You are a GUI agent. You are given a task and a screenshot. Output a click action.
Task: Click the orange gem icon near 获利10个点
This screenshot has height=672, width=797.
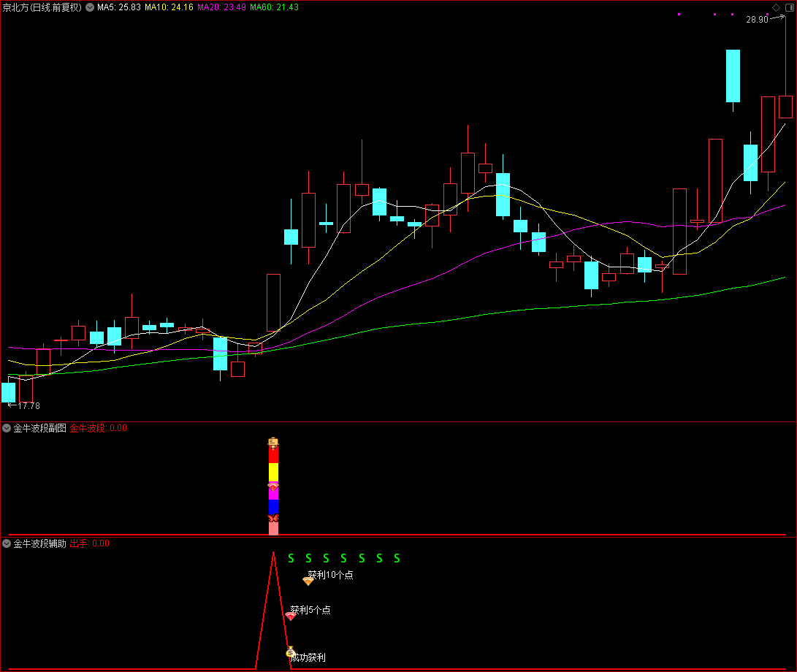pyautogui.click(x=308, y=581)
